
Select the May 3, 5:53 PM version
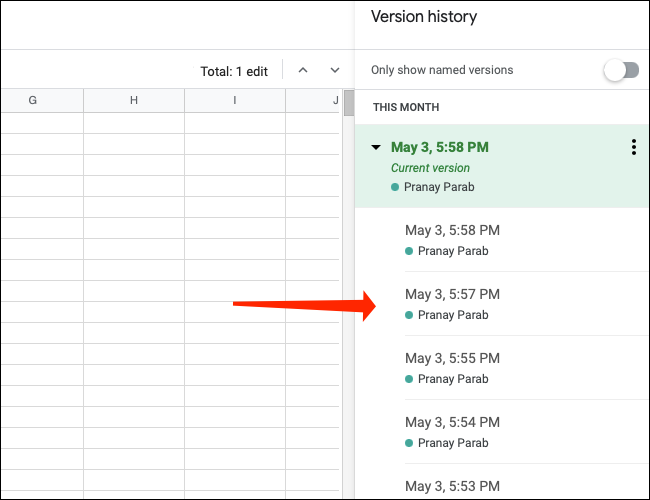click(x=452, y=486)
